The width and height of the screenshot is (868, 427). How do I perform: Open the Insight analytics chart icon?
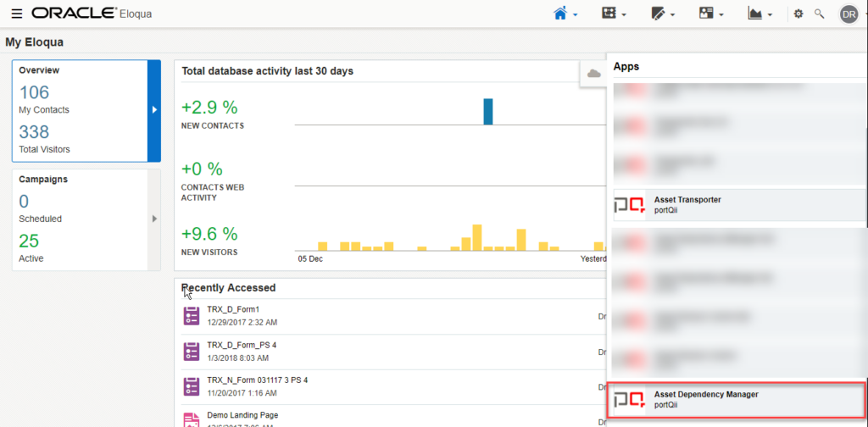click(x=755, y=14)
